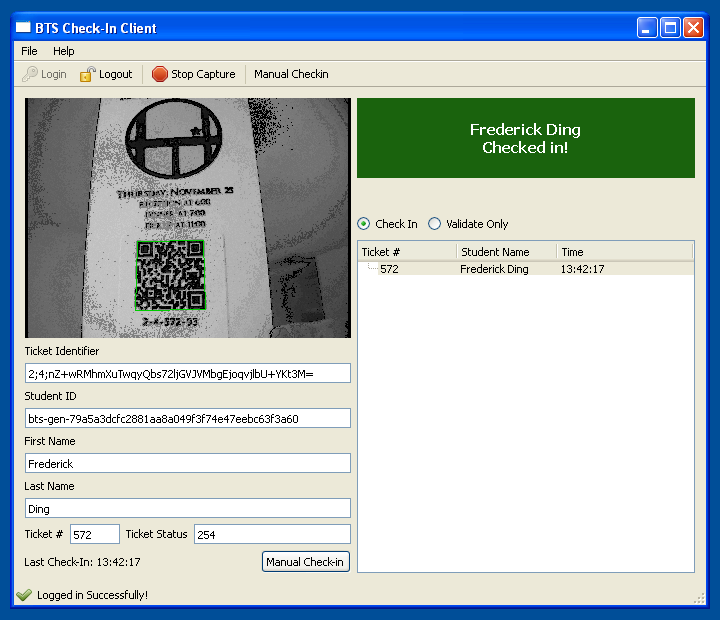Click the Logged in Successfully! status text
This screenshot has width=720, height=620.
coord(92,595)
